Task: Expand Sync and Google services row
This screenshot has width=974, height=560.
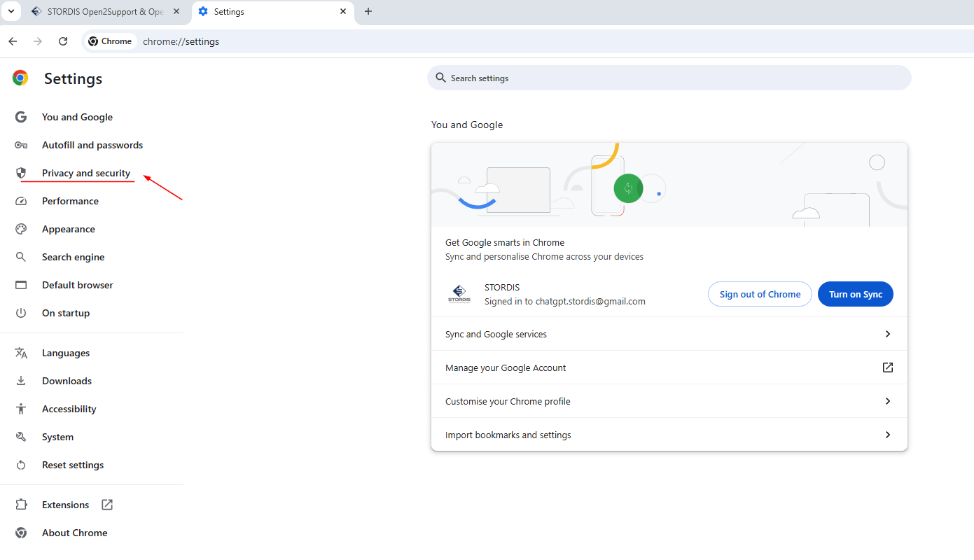Action: coord(887,334)
